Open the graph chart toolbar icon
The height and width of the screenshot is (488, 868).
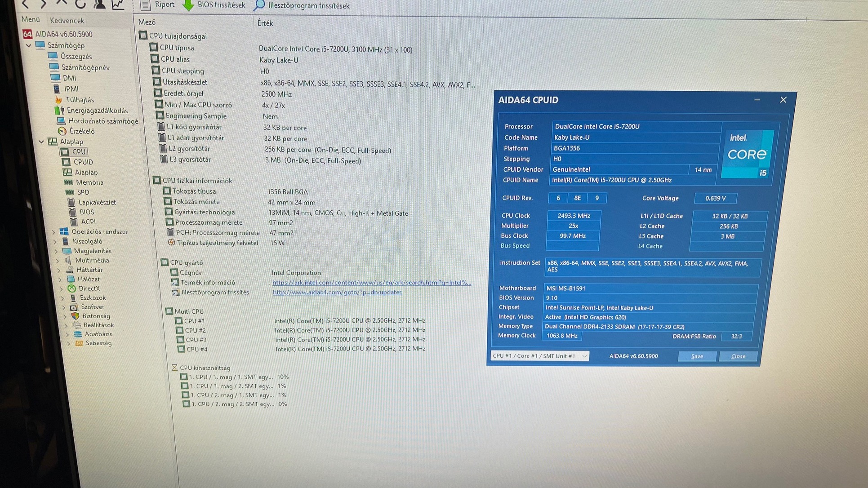point(118,4)
